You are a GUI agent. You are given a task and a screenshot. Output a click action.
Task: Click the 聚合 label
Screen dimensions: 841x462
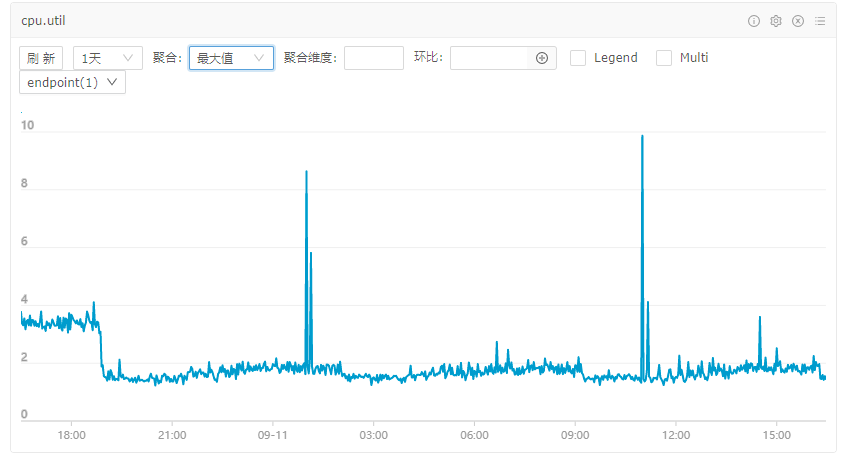(x=167, y=57)
